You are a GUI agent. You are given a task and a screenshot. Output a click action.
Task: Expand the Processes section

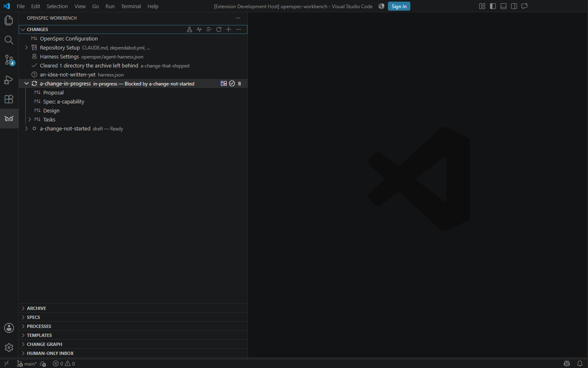(133, 326)
